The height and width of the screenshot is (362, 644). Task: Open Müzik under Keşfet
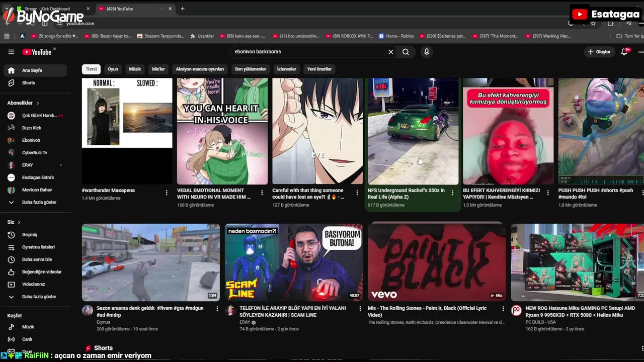click(x=35, y=327)
